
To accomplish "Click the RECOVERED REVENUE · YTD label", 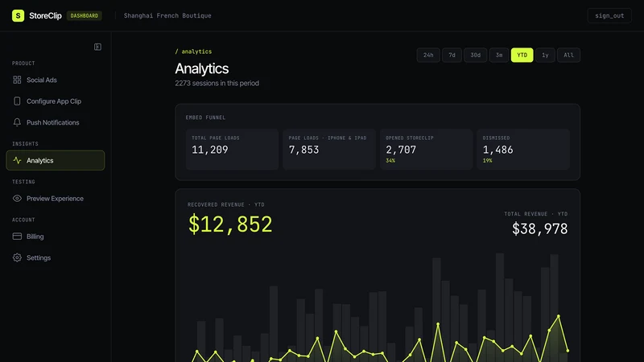I will pos(226,204).
